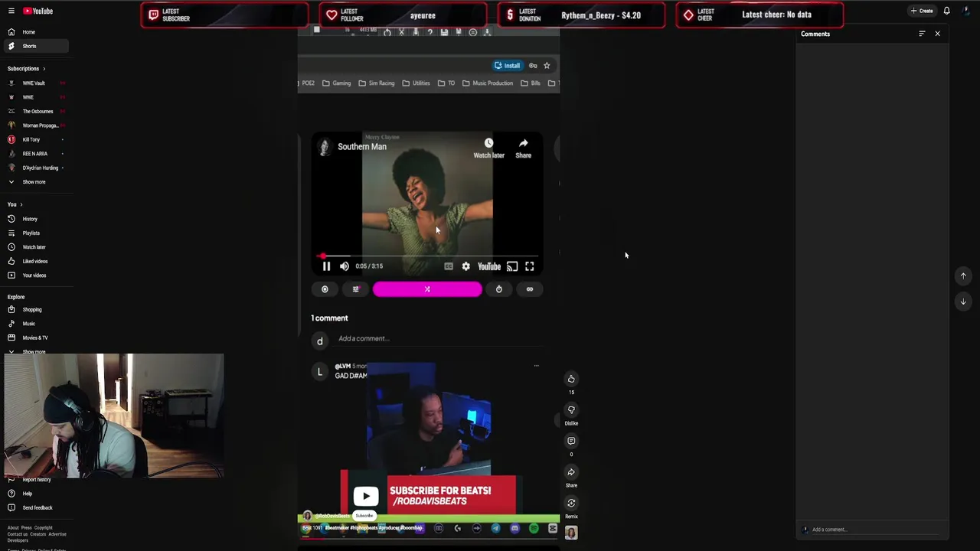
Task: Open the YouTube hamburger menu
Action: [11, 11]
